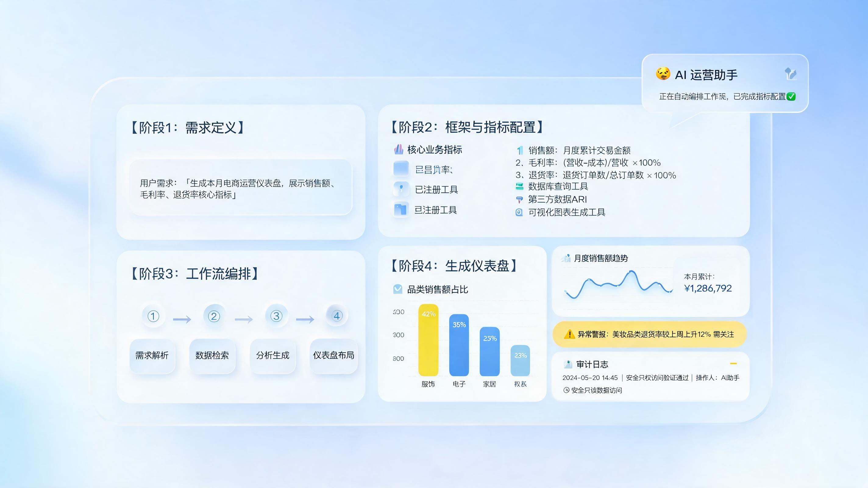The height and width of the screenshot is (488, 868).
Task: Click the clock icon before 安全只读数据访问
Action: click(x=566, y=390)
